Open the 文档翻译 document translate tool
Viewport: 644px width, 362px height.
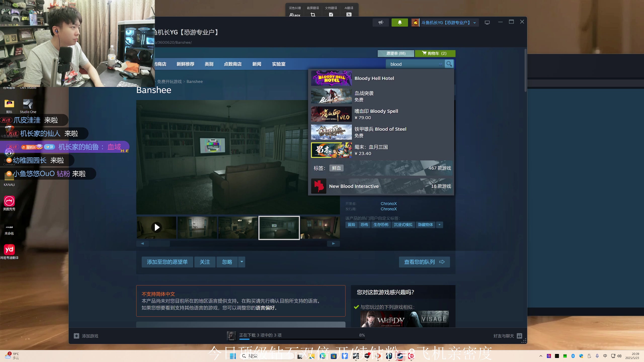[x=331, y=11]
